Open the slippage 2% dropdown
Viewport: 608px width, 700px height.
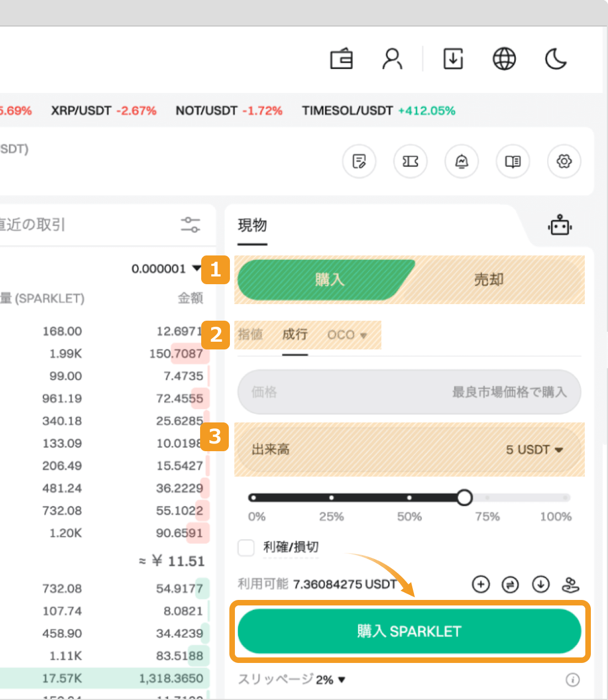[331, 680]
